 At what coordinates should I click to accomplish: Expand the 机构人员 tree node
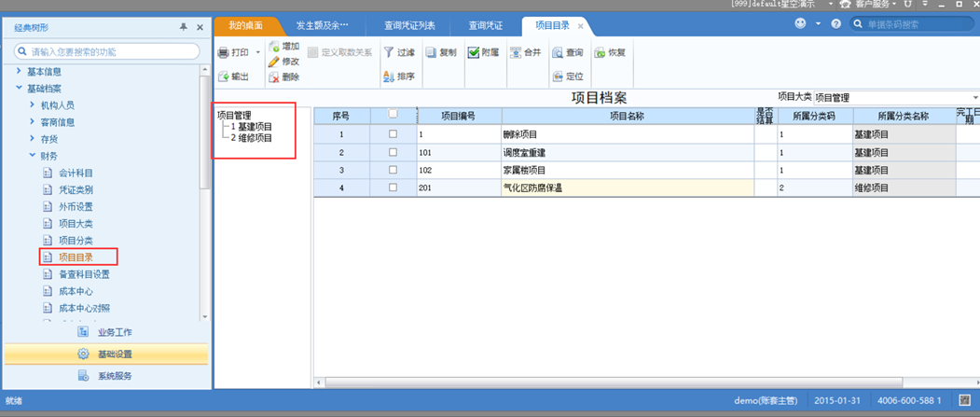pos(33,105)
